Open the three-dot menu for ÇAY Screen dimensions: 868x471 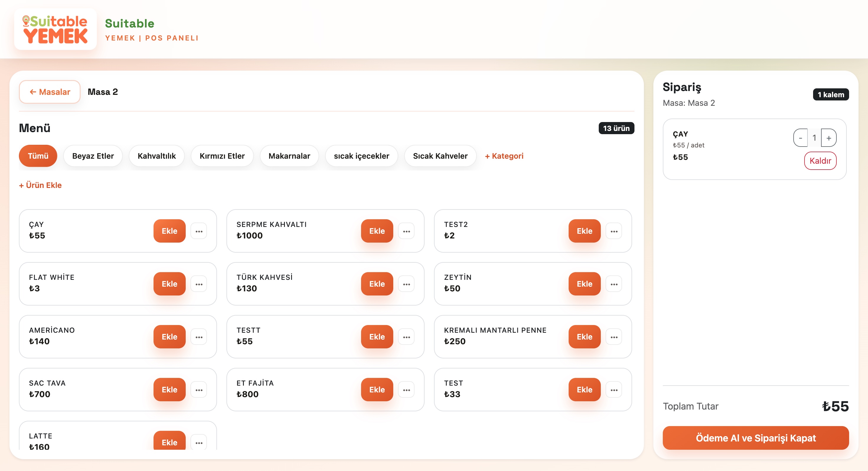point(199,231)
